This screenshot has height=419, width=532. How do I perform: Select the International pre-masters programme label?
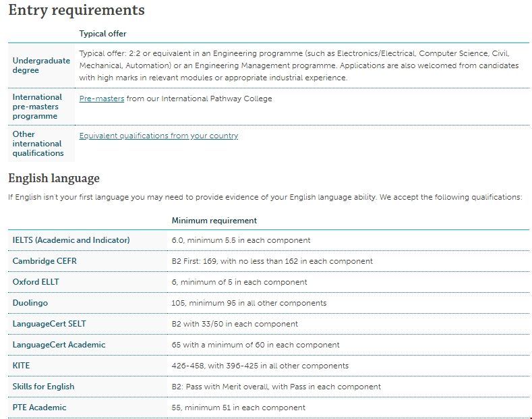[37, 107]
